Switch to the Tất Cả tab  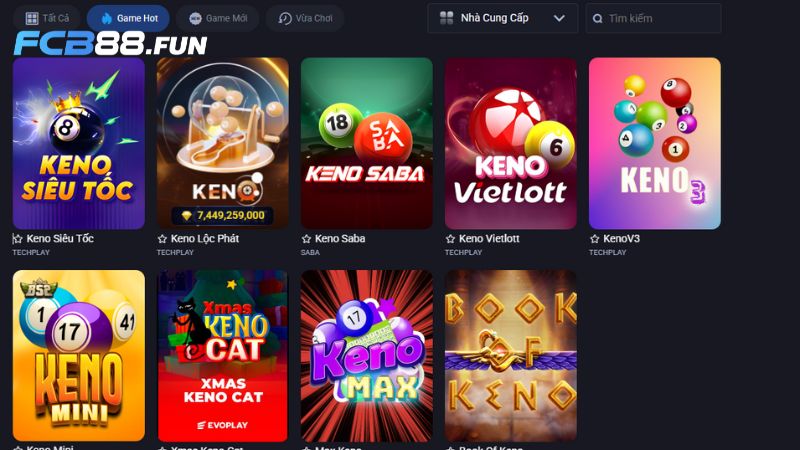(x=46, y=18)
